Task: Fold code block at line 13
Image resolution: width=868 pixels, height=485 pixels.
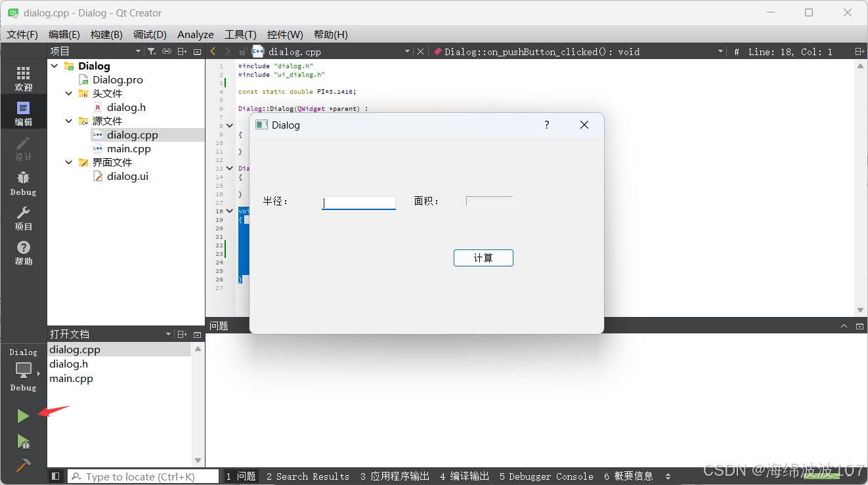Action: [x=230, y=168]
